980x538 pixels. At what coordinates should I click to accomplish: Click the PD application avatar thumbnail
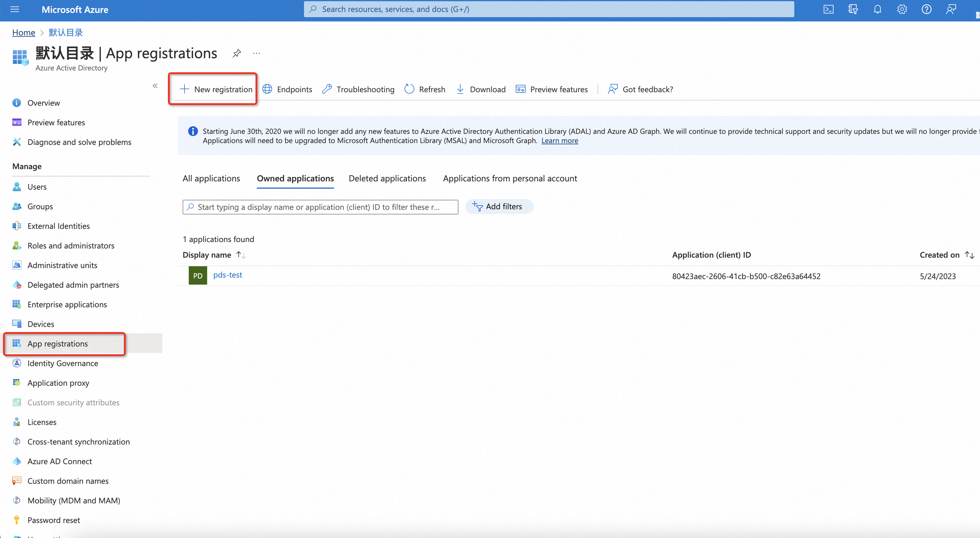pos(197,275)
